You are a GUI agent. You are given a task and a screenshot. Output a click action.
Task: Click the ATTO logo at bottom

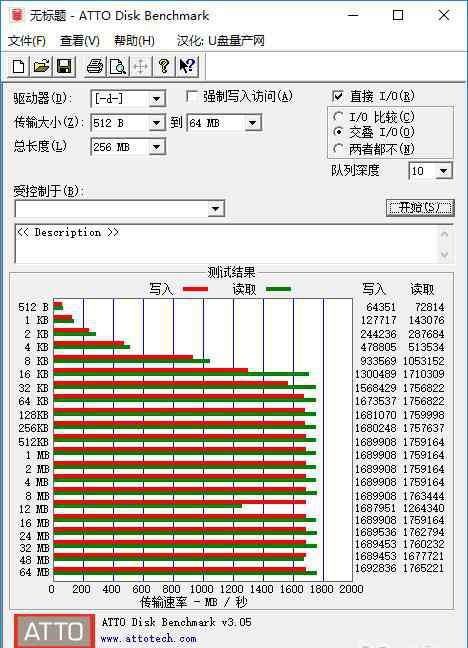[x=54, y=631]
